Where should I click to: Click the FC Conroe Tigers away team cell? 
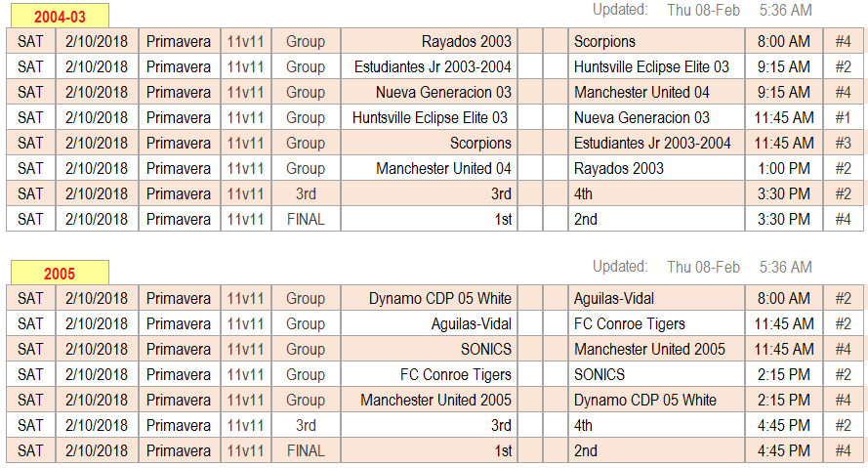pyautogui.click(x=656, y=324)
